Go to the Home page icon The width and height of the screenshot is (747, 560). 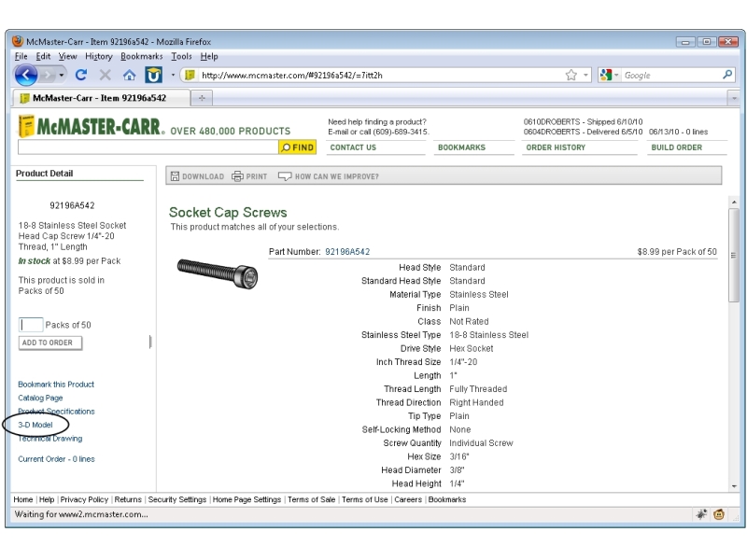[x=129, y=75]
